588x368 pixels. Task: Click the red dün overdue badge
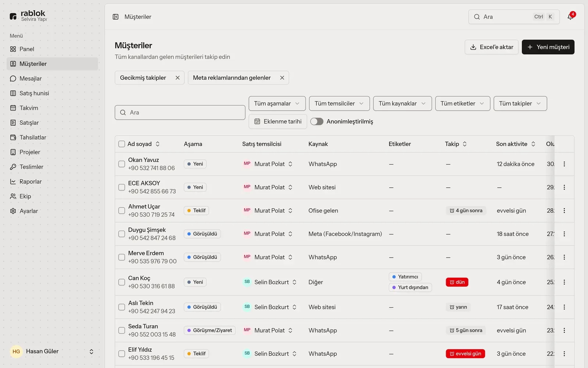(457, 282)
